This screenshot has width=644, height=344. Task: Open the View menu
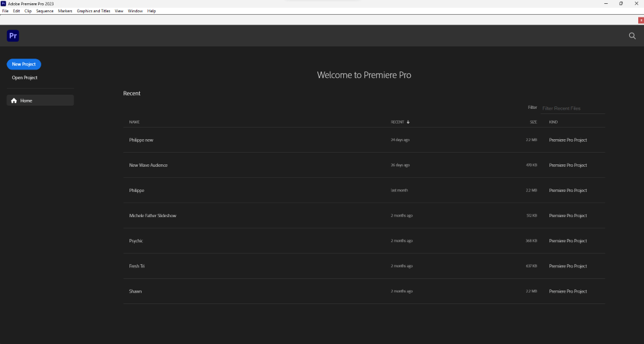click(119, 11)
